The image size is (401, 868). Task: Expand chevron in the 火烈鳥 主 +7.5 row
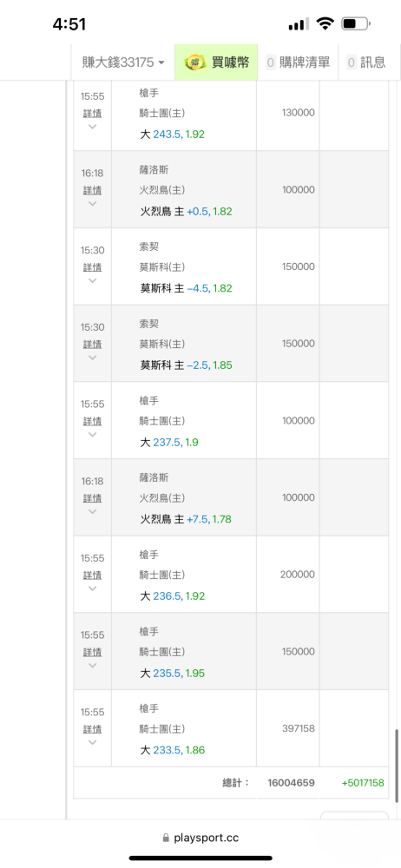93,511
